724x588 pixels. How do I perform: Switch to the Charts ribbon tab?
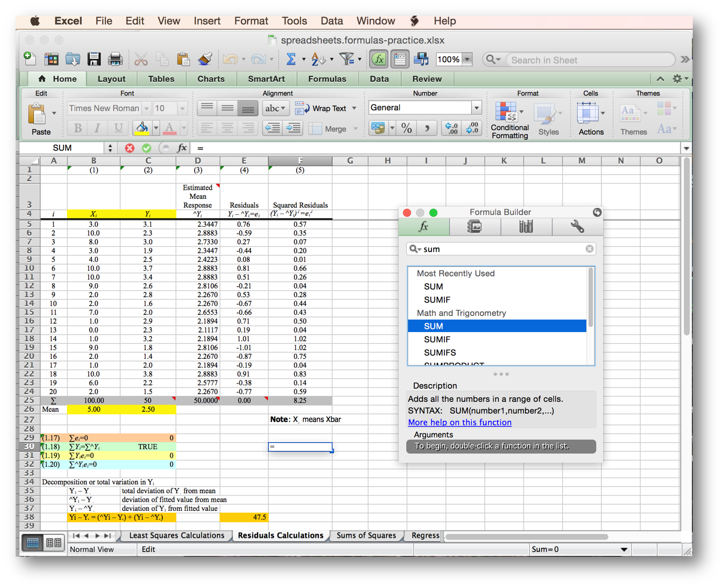pyautogui.click(x=210, y=79)
